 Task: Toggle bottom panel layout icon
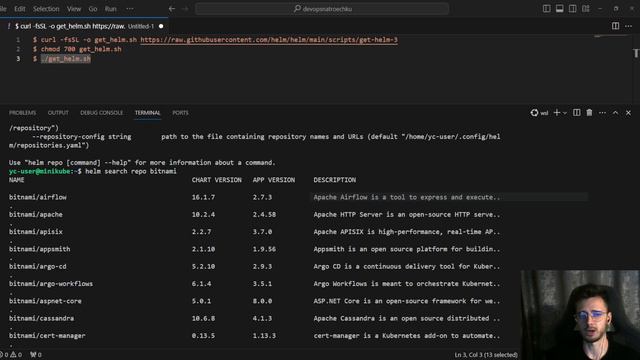tap(560, 9)
